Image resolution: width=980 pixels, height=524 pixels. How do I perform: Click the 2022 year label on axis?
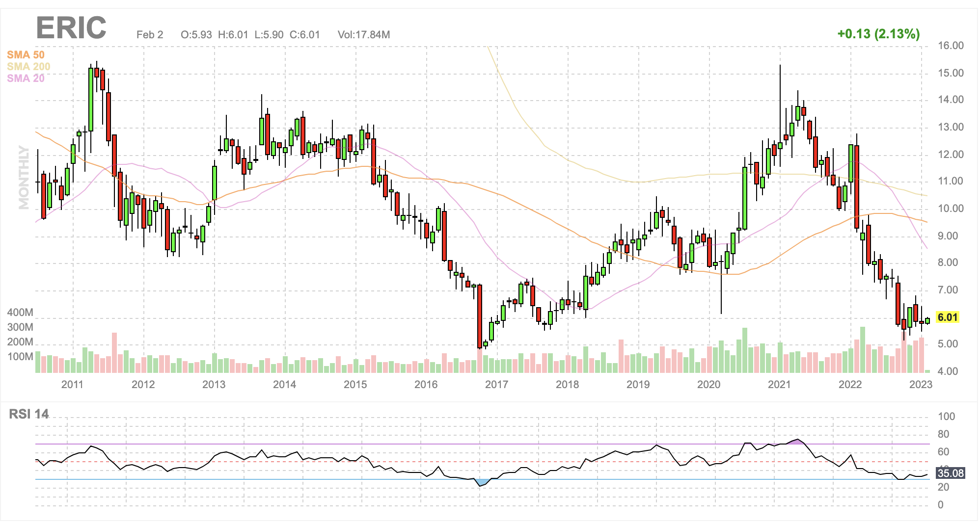[x=850, y=384]
